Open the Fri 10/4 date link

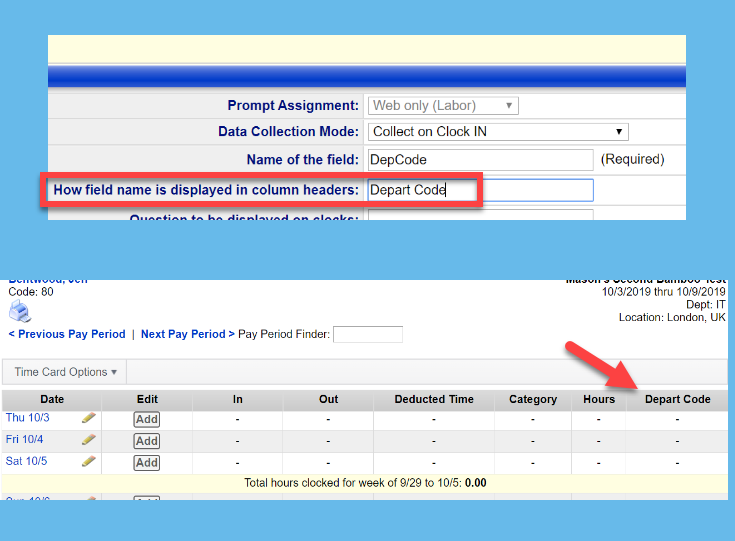(x=26, y=440)
